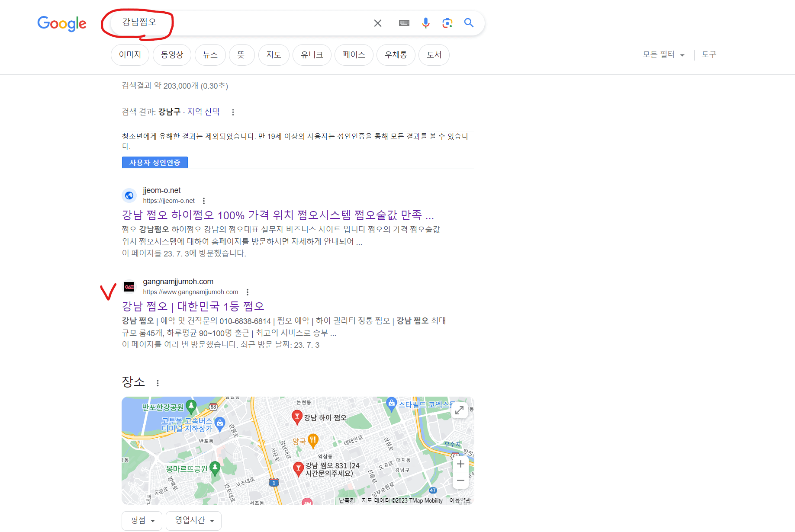Image resolution: width=795 pixels, height=532 pixels.
Task: Click the jjeom-o.net globe favicon
Action: click(129, 195)
